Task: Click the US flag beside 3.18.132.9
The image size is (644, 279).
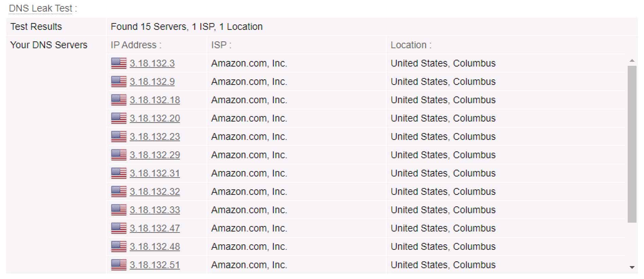Action: point(119,81)
